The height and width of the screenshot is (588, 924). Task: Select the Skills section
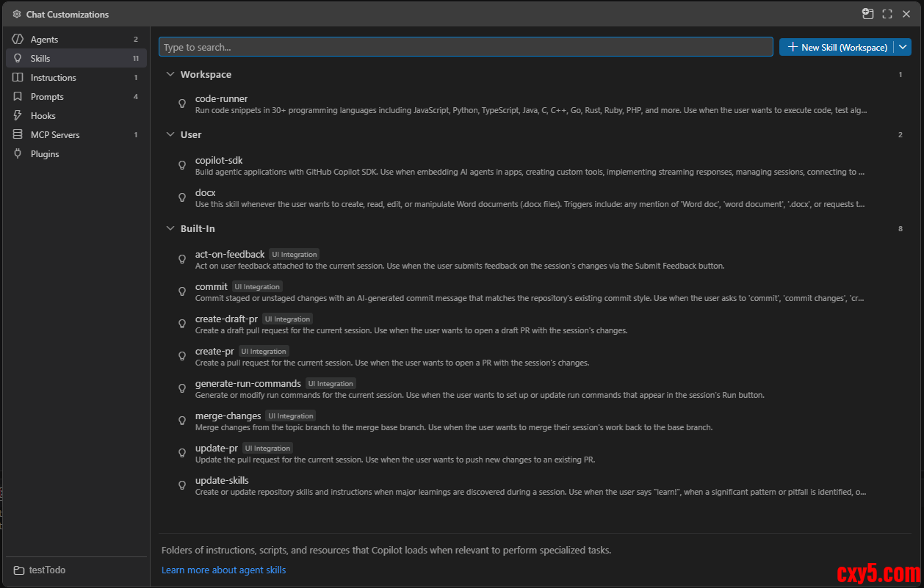76,58
